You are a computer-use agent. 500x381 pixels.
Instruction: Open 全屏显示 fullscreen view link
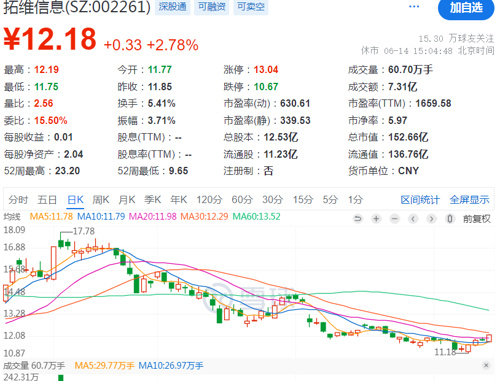tap(469, 200)
